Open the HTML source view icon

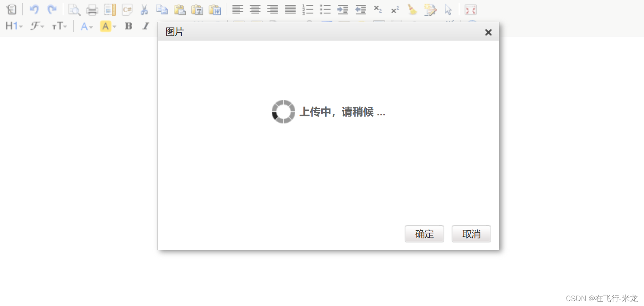pyautogui.click(x=11, y=9)
